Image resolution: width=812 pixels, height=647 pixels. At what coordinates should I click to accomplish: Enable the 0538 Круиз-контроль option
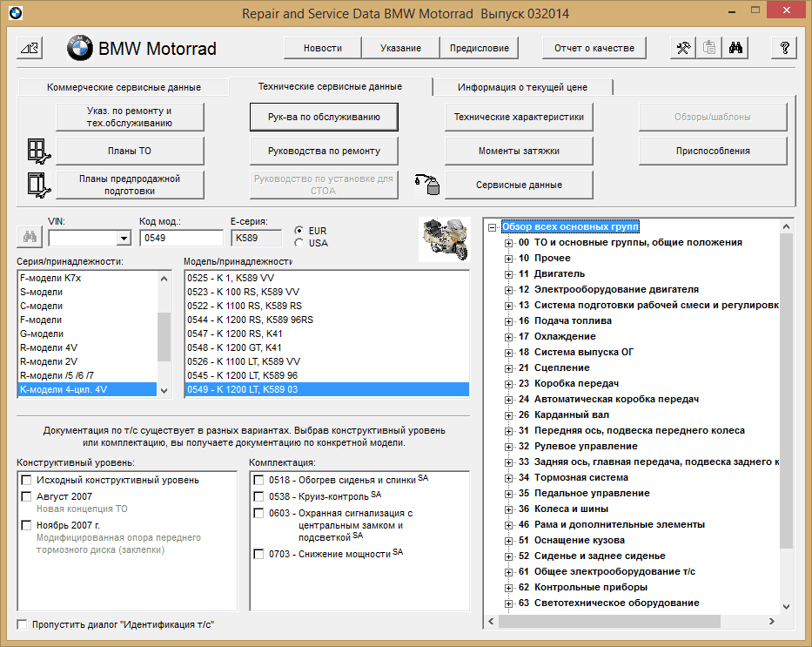(x=258, y=495)
